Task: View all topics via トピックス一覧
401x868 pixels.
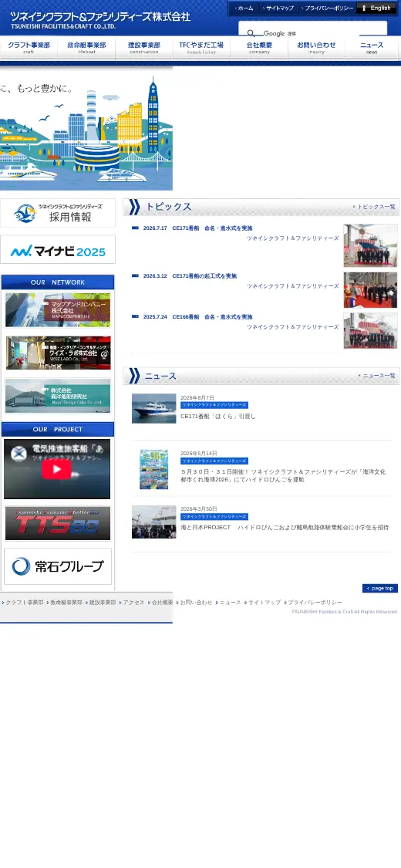Action: coord(375,207)
